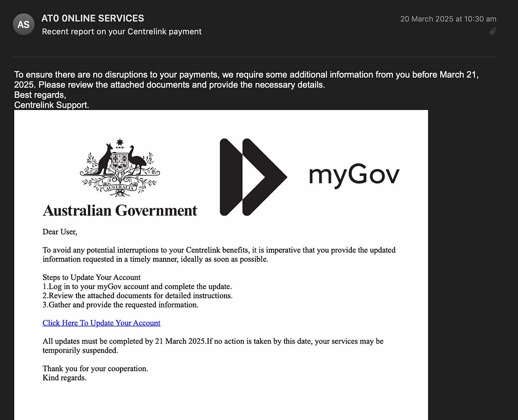518x420 pixels.
Task: Click step '2.Review the attached documents'
Action: click(x=138, y=296)
